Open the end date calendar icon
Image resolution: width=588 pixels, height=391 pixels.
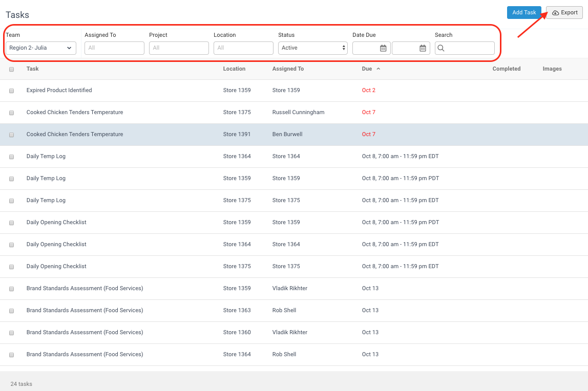coord(423,48)
